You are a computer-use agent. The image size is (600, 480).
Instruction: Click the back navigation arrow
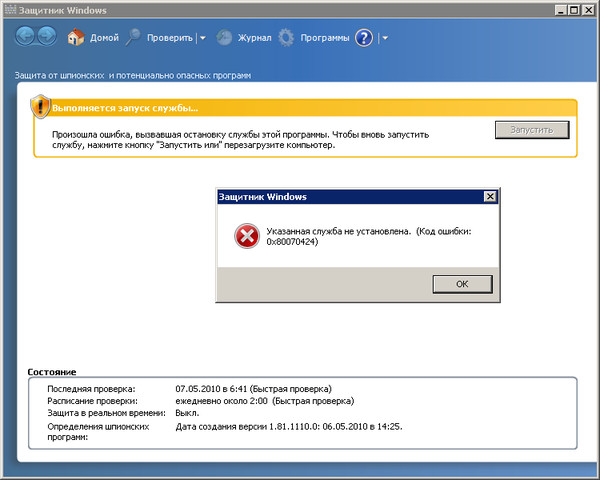tap(24, 37)
